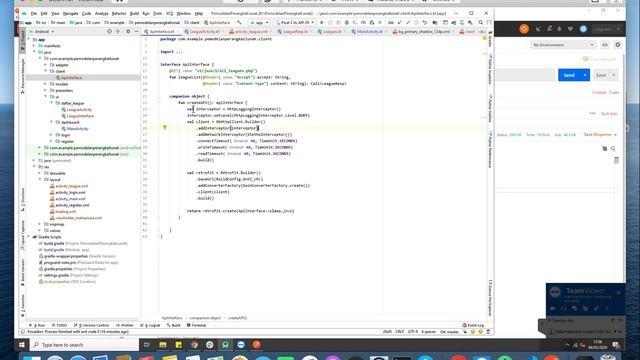Screen dimensions: 640x360
Task: Collapse Gradle Scripts node
Action: 29,237
